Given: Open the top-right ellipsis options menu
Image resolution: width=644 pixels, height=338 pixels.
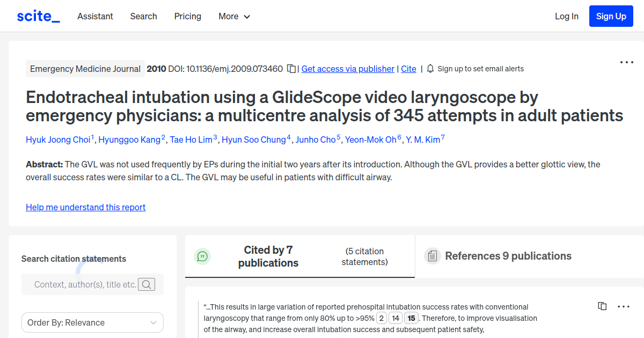Looking at the screenshot, I should pyautogui.click(x=626, y=62).
